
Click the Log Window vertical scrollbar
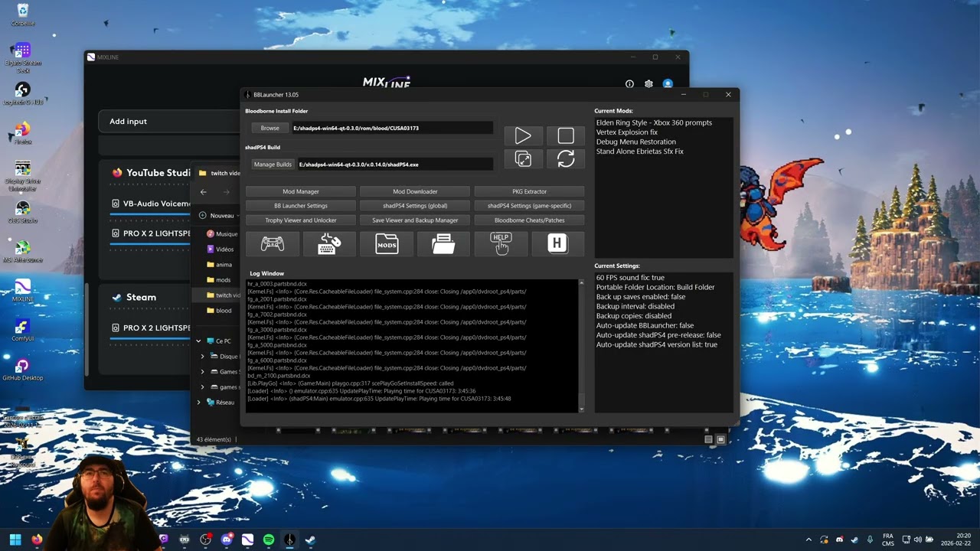[581, 346]
